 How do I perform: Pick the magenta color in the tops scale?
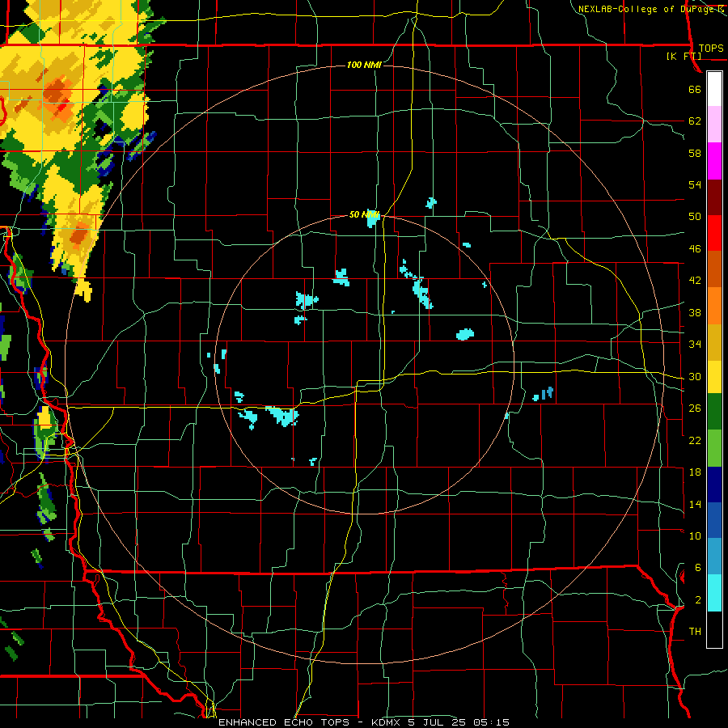714,161
